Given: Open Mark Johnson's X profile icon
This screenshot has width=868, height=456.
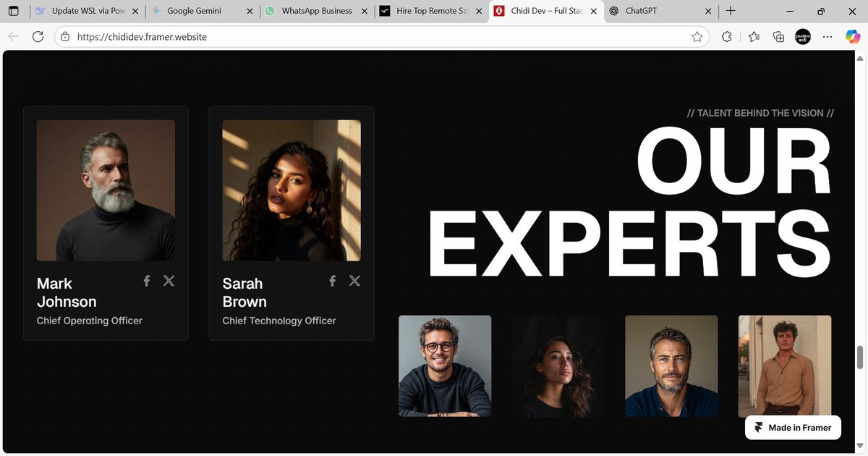Looking at the screenshot, I should pyautogui.click(x=169, y=281).
